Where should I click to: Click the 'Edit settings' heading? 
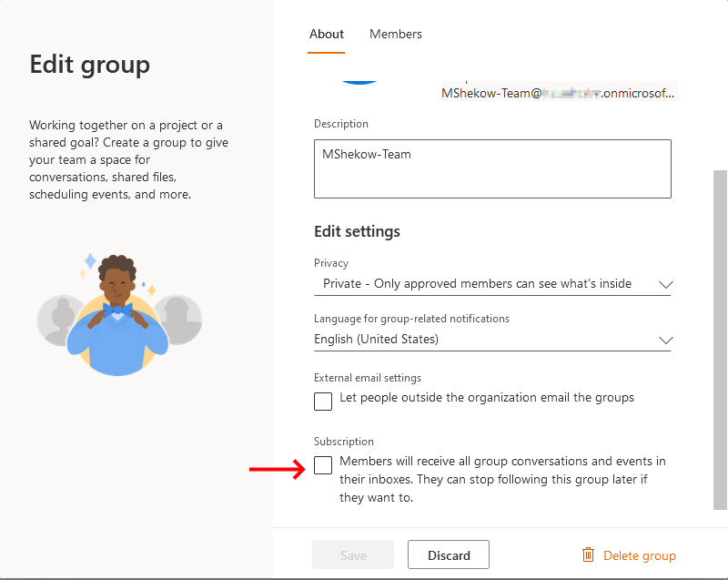(x=357, y=231)
